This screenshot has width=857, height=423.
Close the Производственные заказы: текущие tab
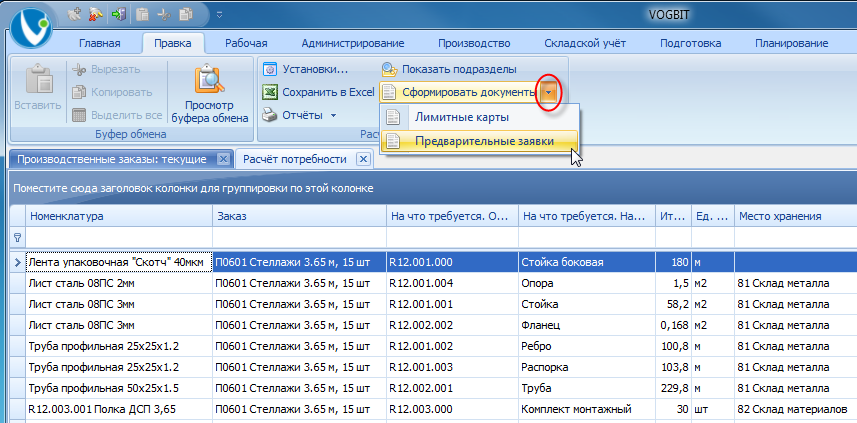222,159
